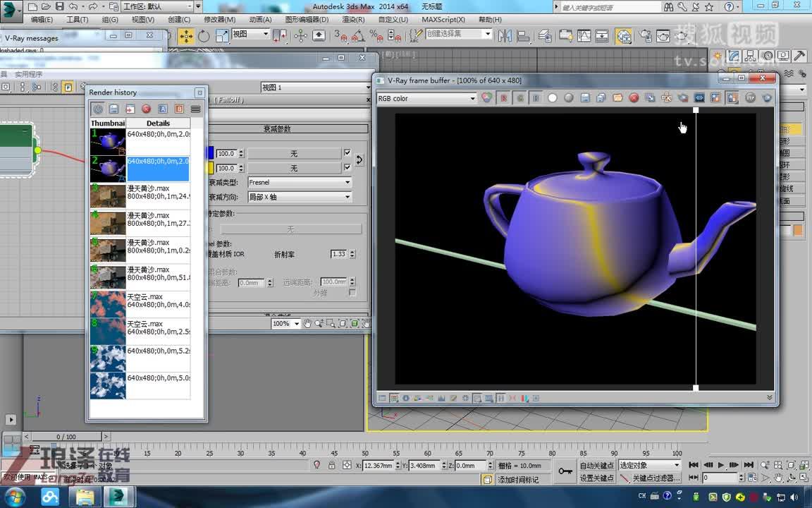Image resolution: width=812 pixels, height=508 pixels.
Task: Uncheck the checkbox next to Fresnel falloff map
Action: (347, 153)
